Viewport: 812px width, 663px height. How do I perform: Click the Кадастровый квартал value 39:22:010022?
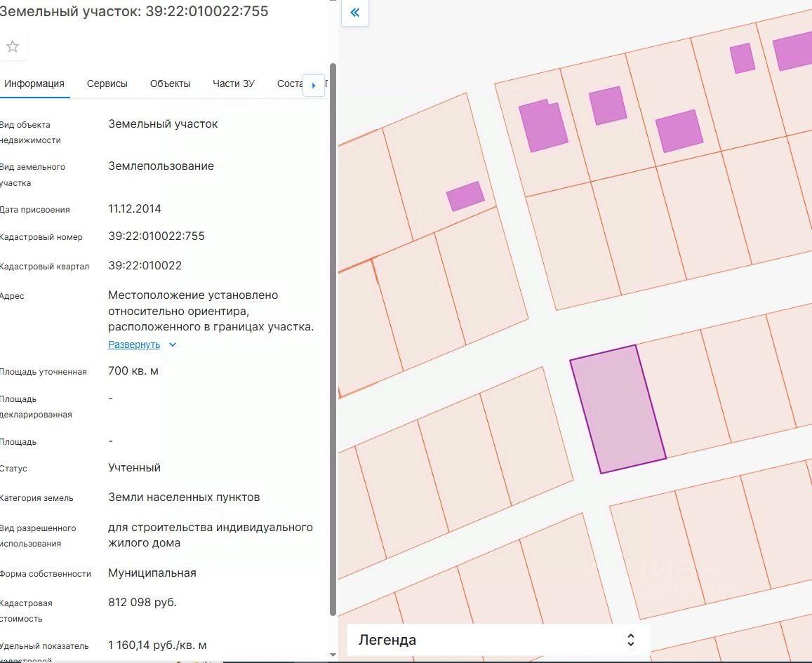[145, 266]
